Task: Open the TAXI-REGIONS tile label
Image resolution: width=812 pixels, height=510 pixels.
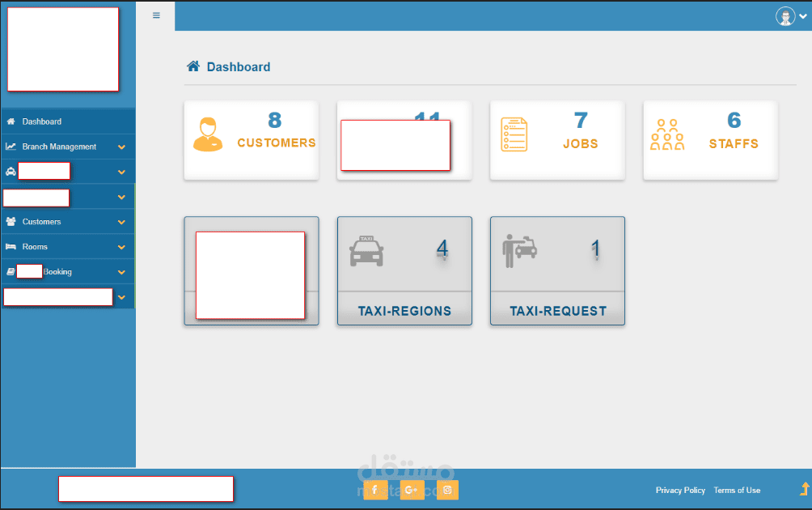Action: coord(404,311)
